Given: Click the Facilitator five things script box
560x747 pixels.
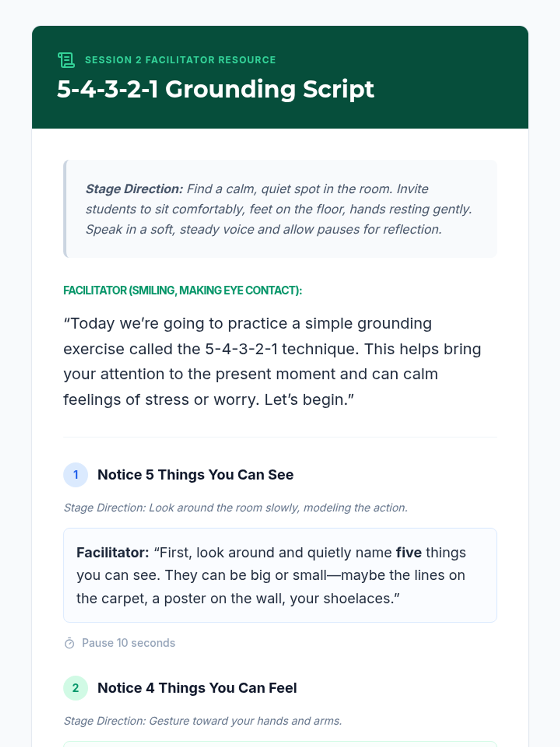Looking at the screenshot, I should coord(280,575).
